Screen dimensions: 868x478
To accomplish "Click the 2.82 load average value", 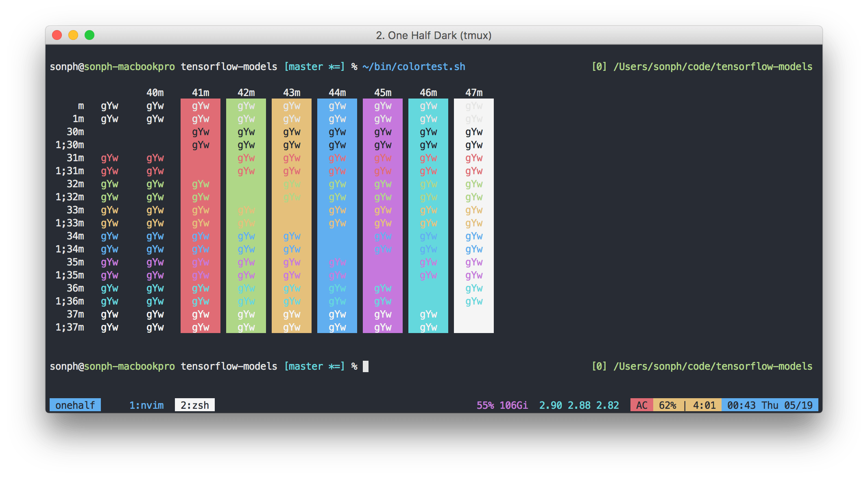I will (608, 405).
